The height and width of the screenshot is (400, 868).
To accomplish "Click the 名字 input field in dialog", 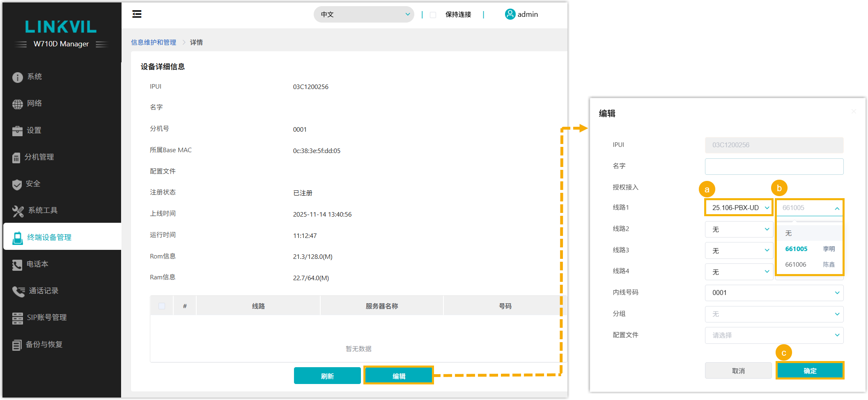I will tap(774, 167).
